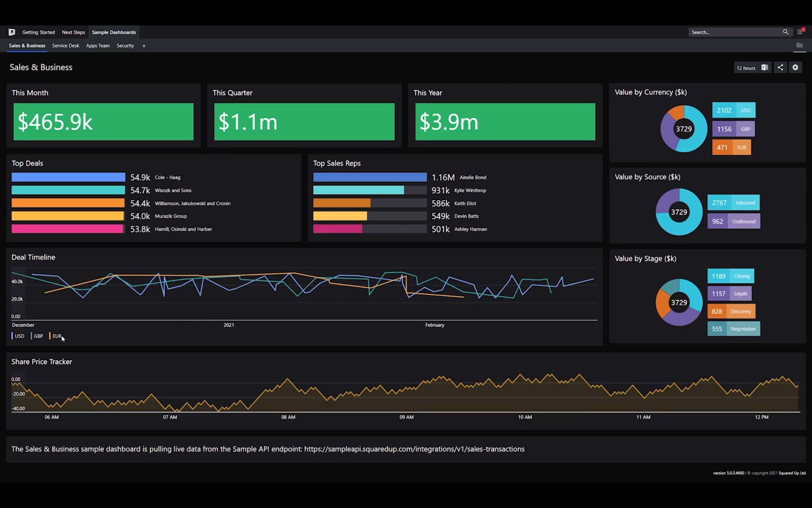Click the 1.16M value in Top Sales Reps
Viewport: 812px width, 508px height.
coord(443,177)
